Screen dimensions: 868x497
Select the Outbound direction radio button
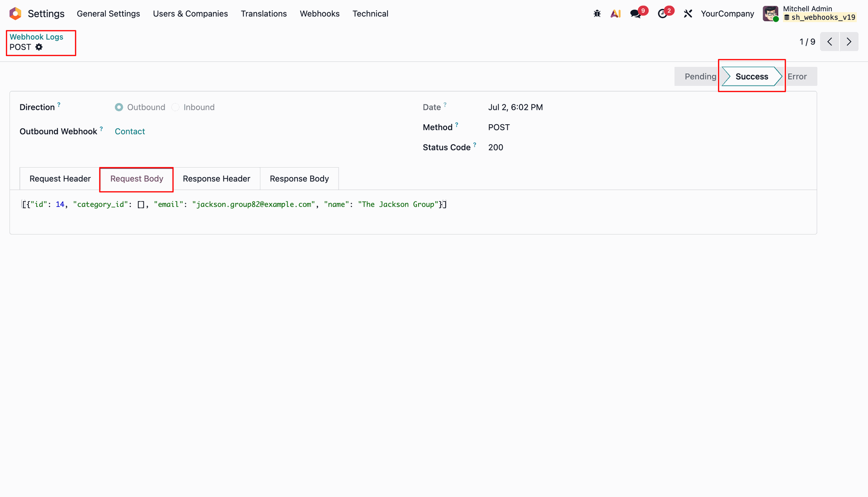pos(119,107)
